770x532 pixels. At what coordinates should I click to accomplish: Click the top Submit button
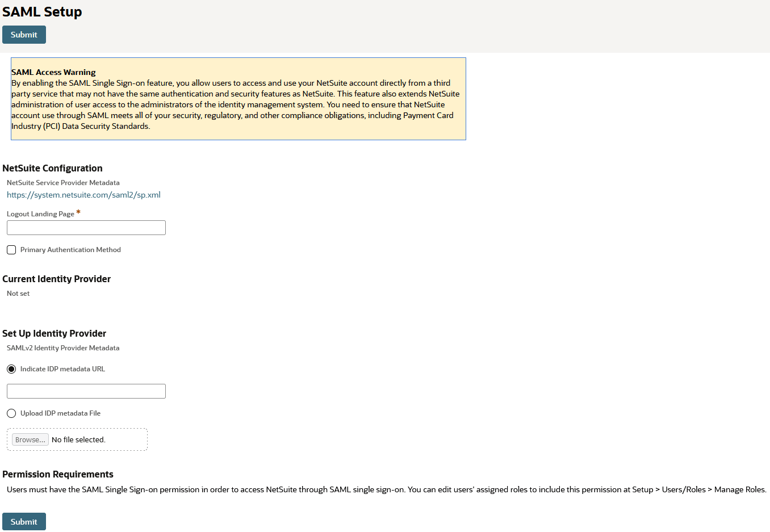pos(24,35)
